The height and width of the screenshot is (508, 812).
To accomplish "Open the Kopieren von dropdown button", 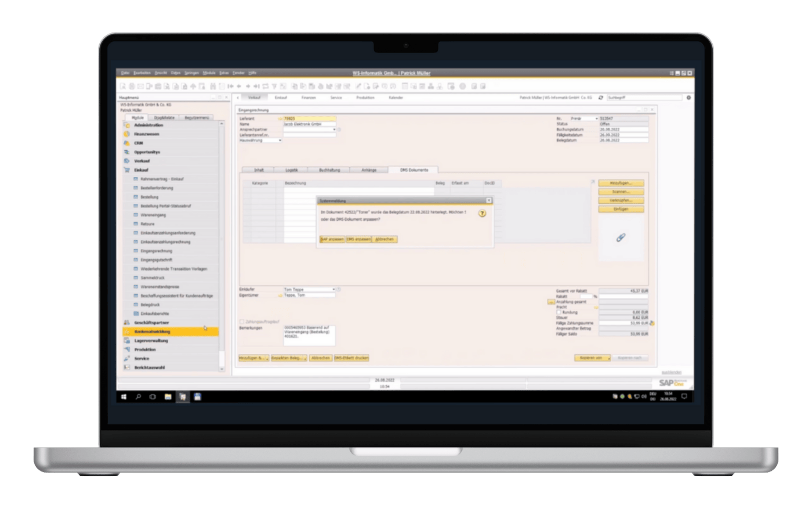I will [592, 358].
